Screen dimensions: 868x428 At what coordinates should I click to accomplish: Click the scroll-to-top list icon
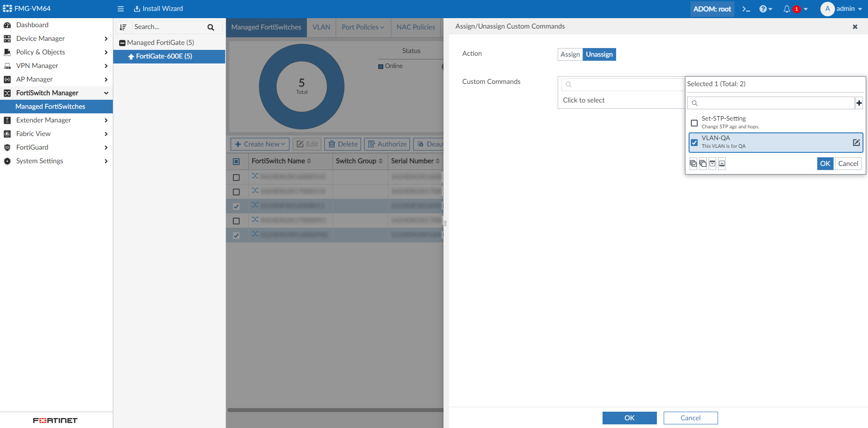722,164
